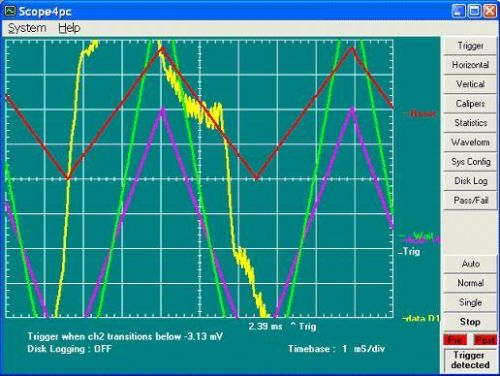This screenshot has height=376, width=500.
Task: Click the Trig level marker beside graph
Action: point(409,251)
